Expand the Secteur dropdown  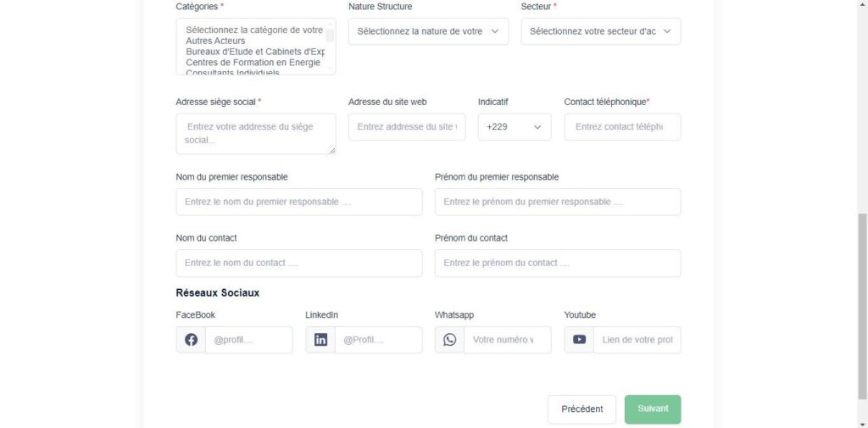pos(601,31)
